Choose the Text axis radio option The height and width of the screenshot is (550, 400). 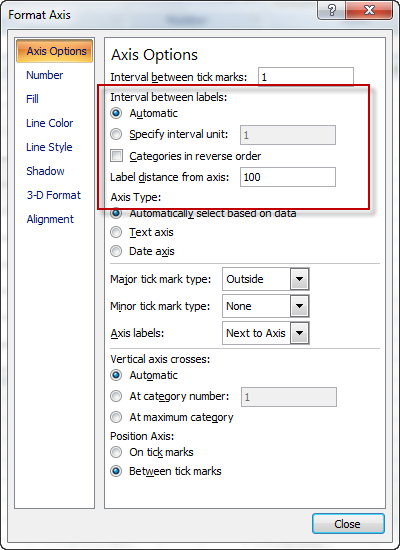click(x=116, y=232)
